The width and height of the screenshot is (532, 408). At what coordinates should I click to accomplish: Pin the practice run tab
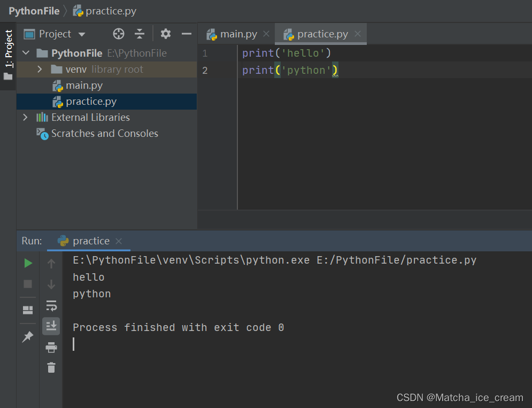28,337
